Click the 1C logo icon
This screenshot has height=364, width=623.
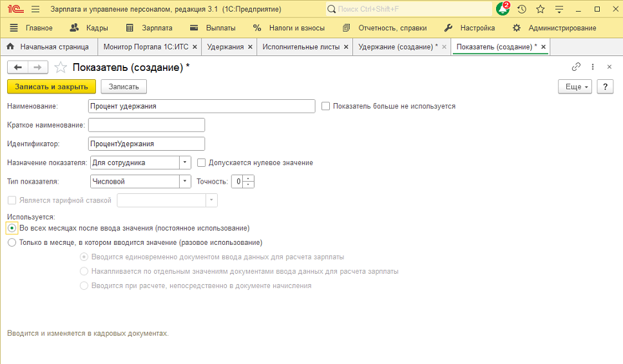pyautogui.click(x=15, y=9)
